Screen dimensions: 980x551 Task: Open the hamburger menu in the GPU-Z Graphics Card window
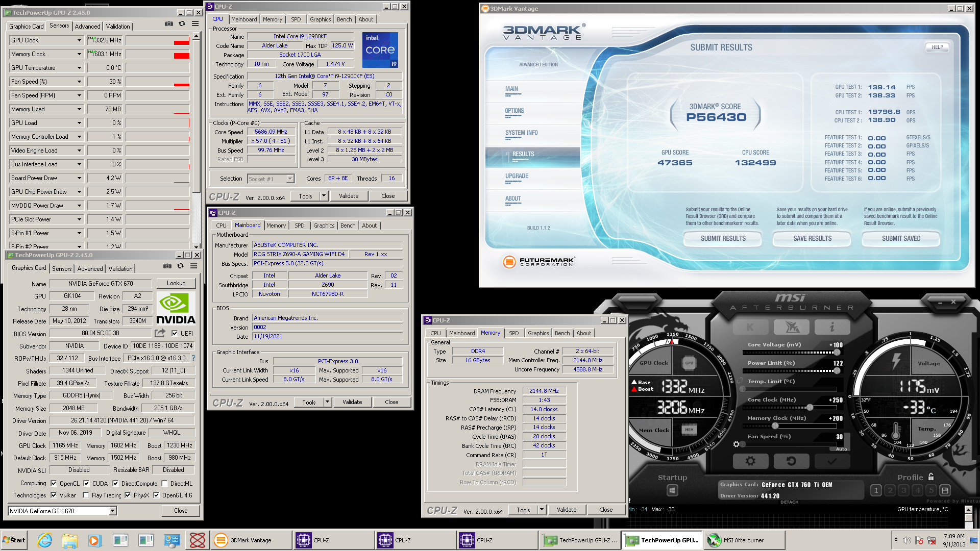coord(194,266)
